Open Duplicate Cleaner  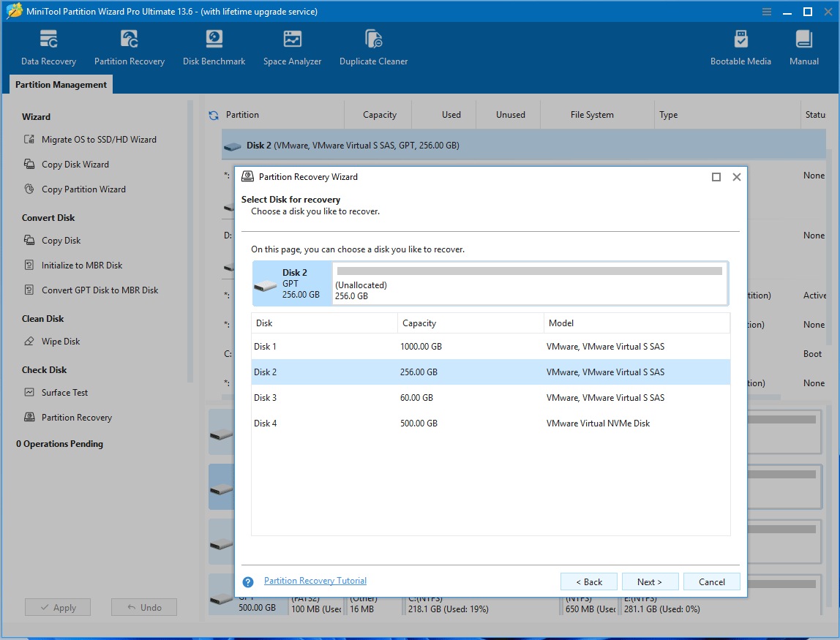pos(373,48)
